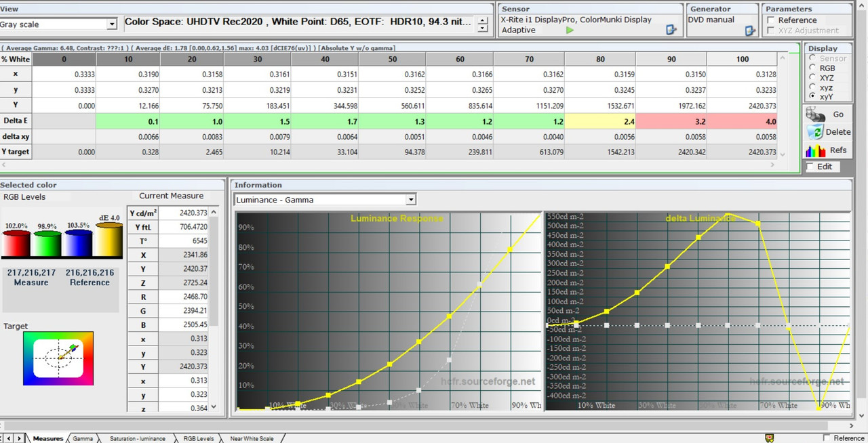868x443 pixels.
Task: Click the DVD manual generator label
Action: (x=711, y=20)
